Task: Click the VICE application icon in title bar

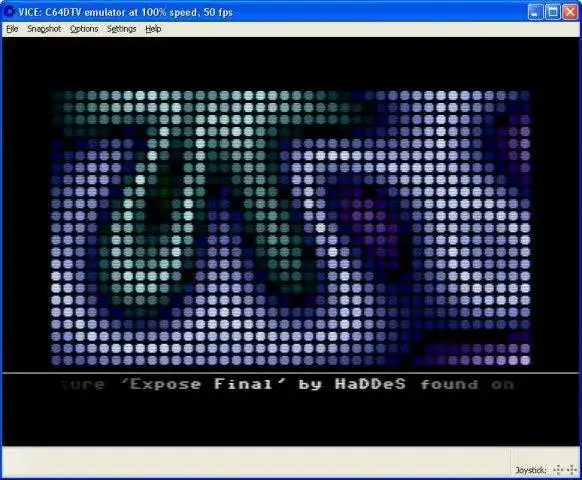Action: [8, 12]
